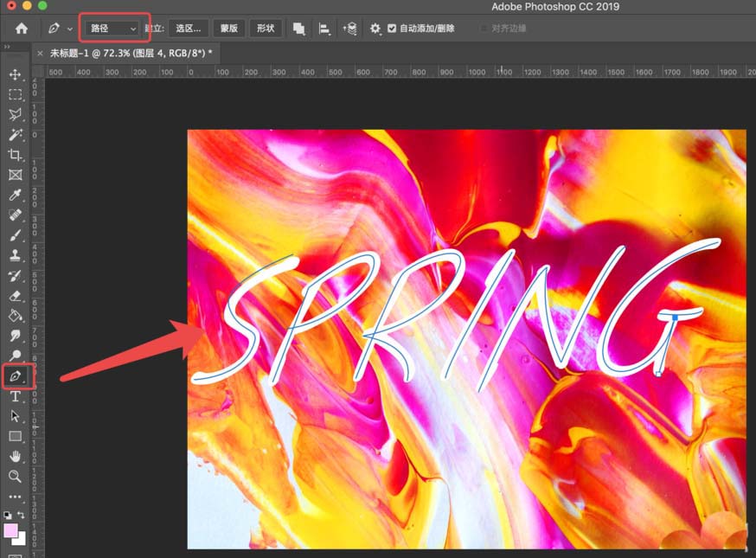This screenshot has width=756, height=558.
Task: Select the Hand tool
Action: click(x=15, y=456)
